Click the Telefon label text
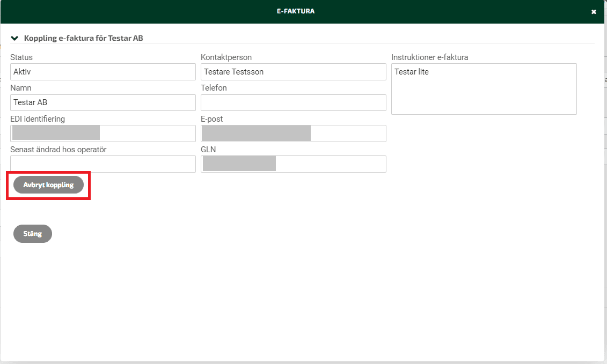Screen dimensions: 607x364 pyautogui.click(x=214, y=88)
